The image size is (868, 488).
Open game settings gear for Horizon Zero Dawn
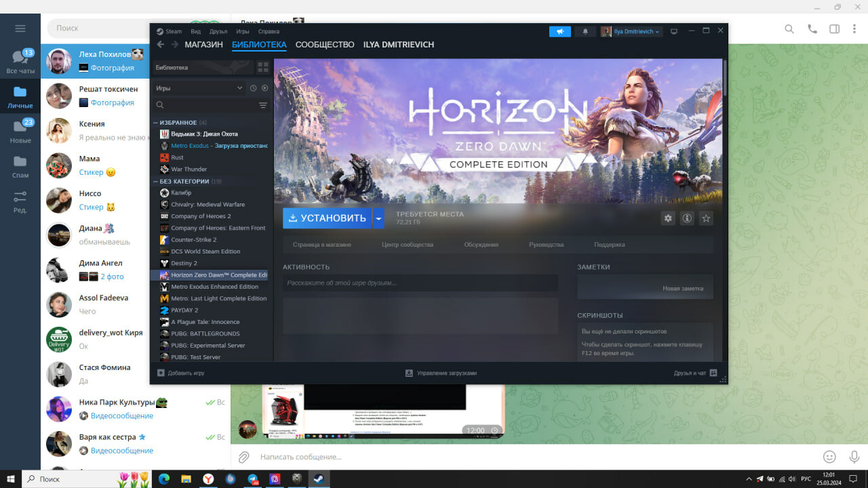[x=668, y=218]
